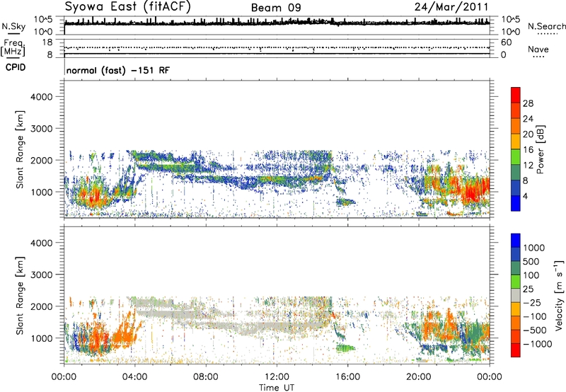Click the '2000' tick in the Velocity panel
566x392 pixels.
click(x=42, y=306)
